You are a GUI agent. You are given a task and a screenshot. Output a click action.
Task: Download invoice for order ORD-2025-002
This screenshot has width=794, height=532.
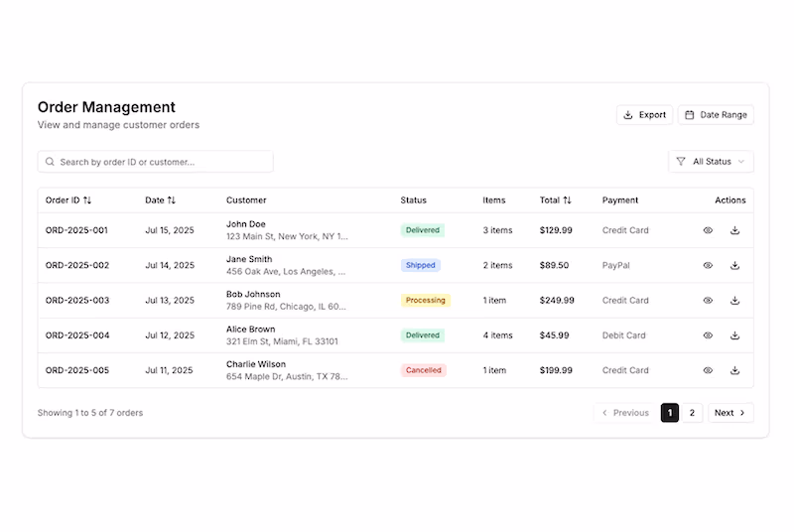[x=734, y=265]
